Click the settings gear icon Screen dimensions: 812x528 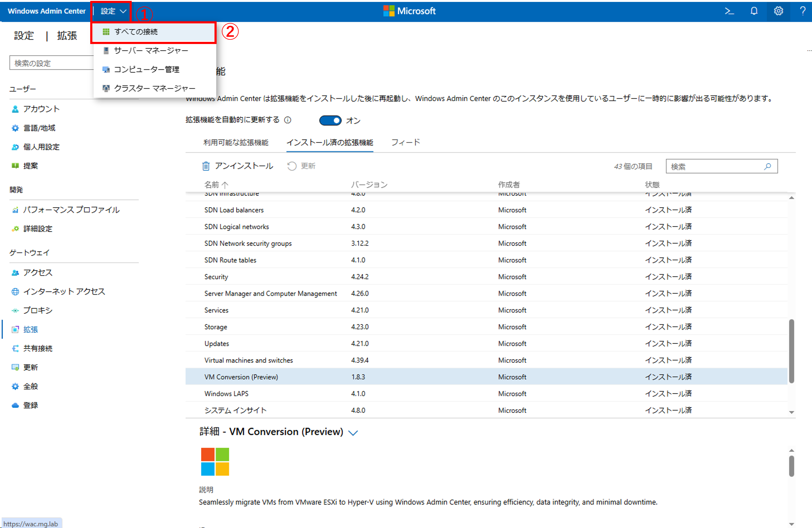778,11
